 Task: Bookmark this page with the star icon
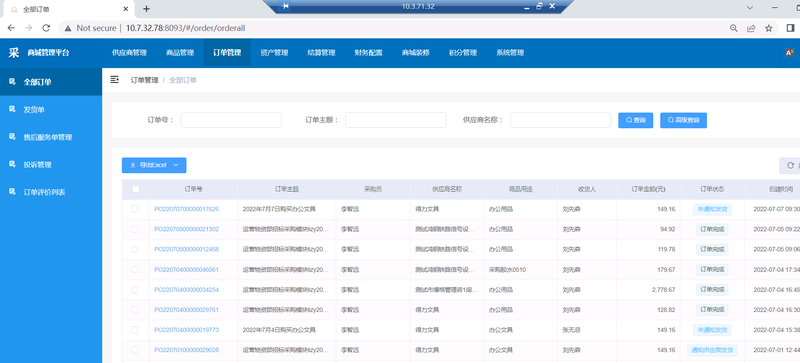pos(768,28)
